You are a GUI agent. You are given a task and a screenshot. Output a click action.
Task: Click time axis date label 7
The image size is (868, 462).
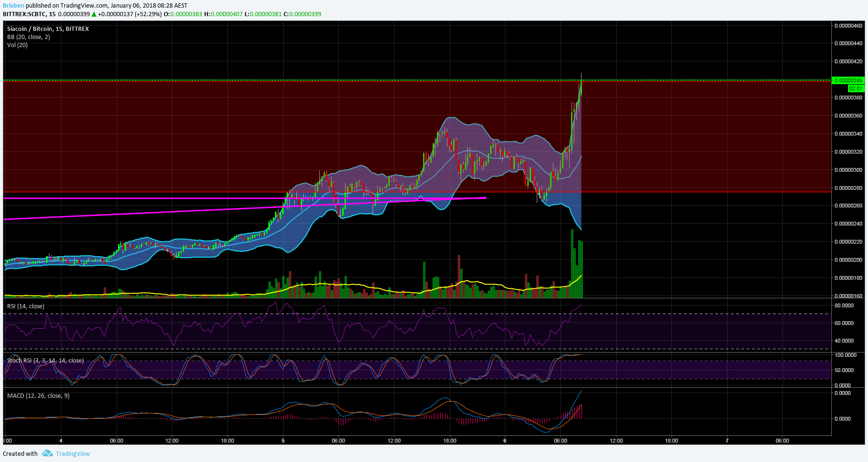click(x=727, y=441)
